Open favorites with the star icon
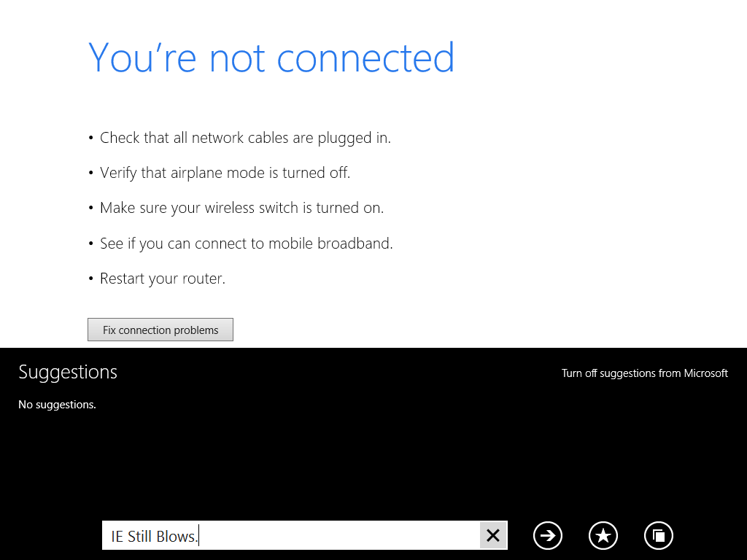The image size is (747, 560). [x=603, y=536]
